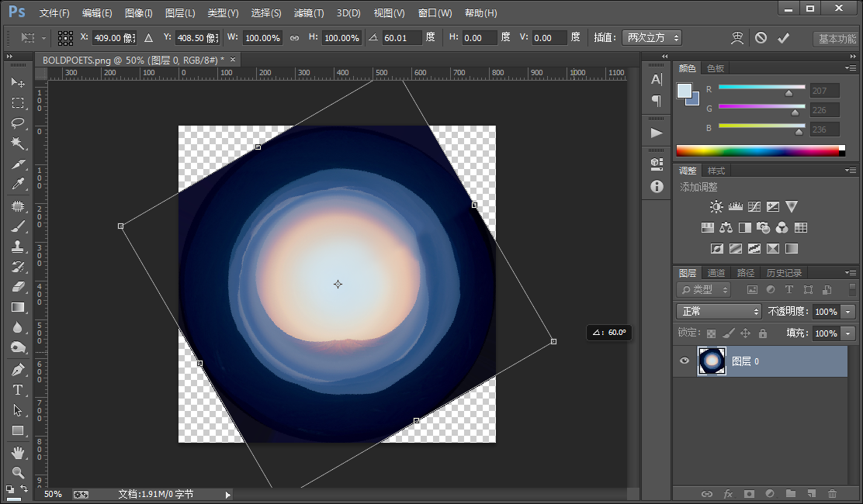Open the layer filter 类型 dropdown

tap(703, 290)
